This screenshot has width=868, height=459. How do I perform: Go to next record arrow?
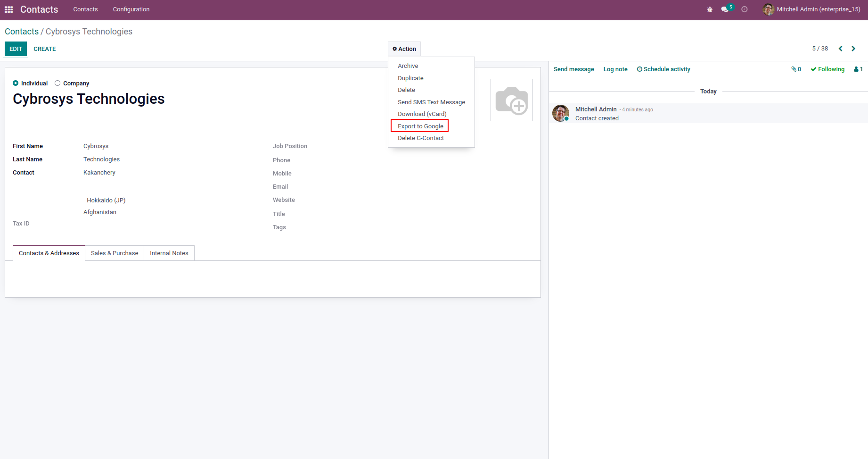[853, 49]
